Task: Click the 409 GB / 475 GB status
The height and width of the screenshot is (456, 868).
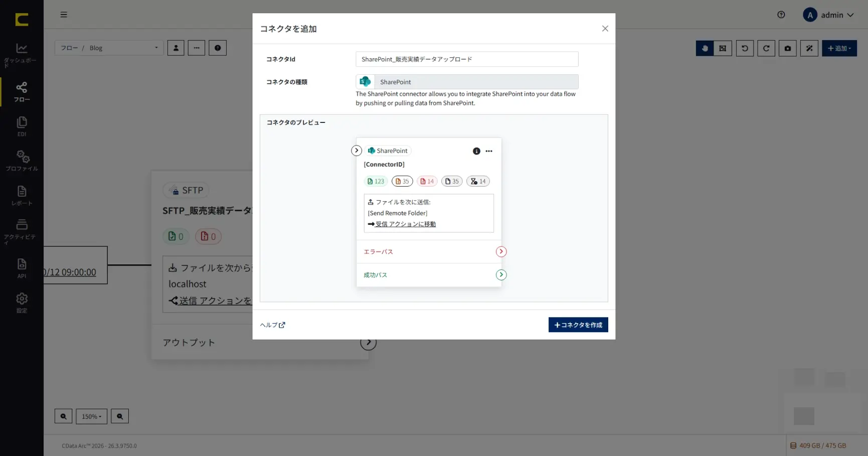Action: (x=818, y=445)
